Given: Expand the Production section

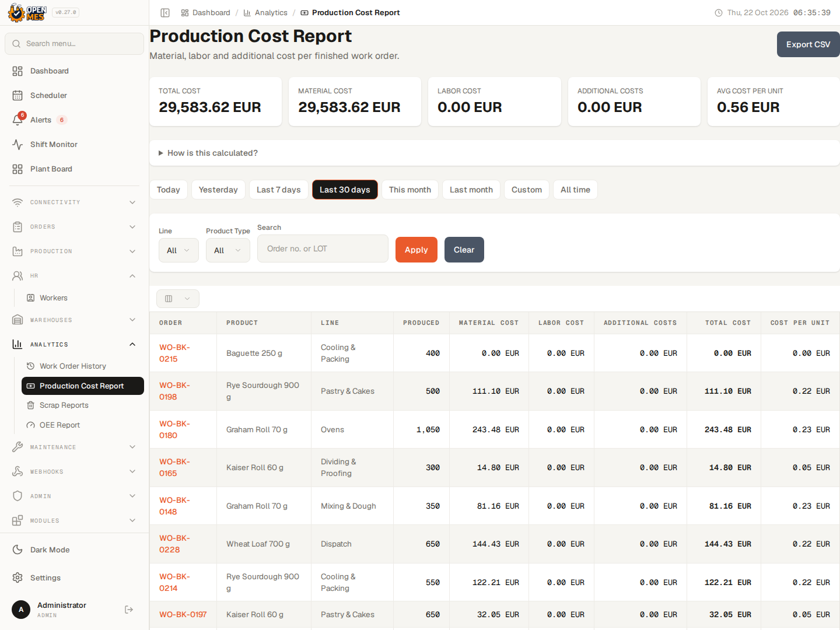Looking at the screenshot, I should coord(74,251).
